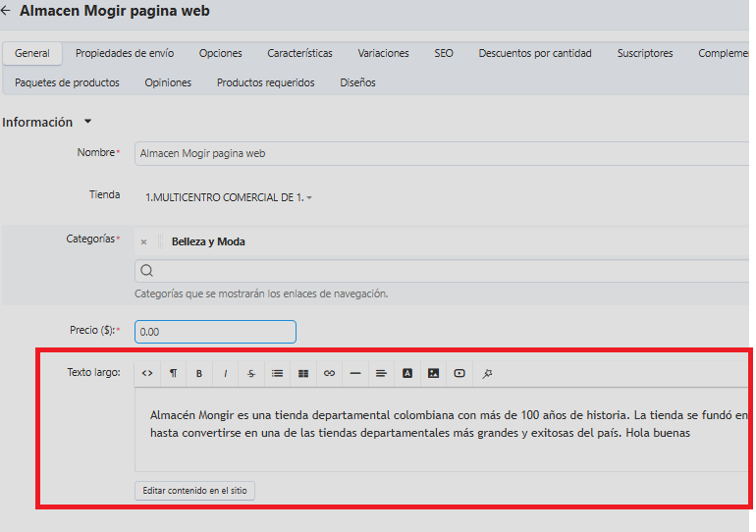The height and width of the screenshot is (532, 756).
Task: Switch to the Opciones tab
Action: tap(220, 53)
